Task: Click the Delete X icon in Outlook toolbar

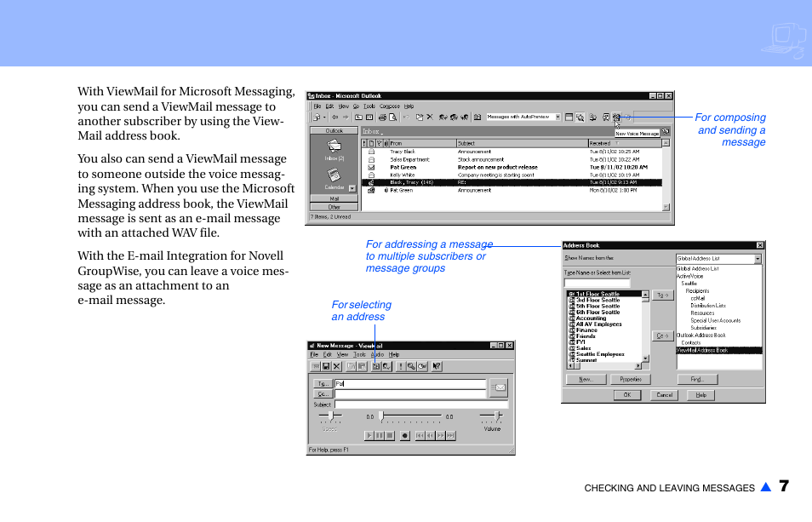Action: pyautogui.click(x=430, y=117)
